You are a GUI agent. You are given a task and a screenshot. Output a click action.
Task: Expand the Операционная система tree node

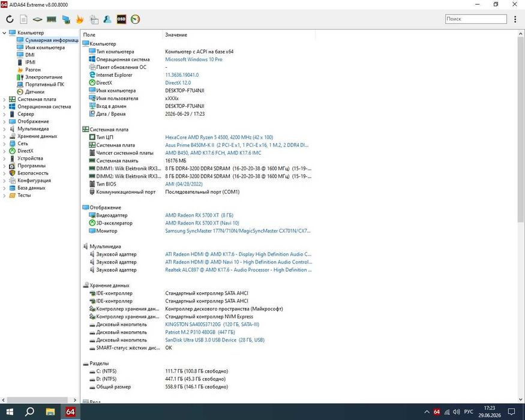tap(4, 107)
